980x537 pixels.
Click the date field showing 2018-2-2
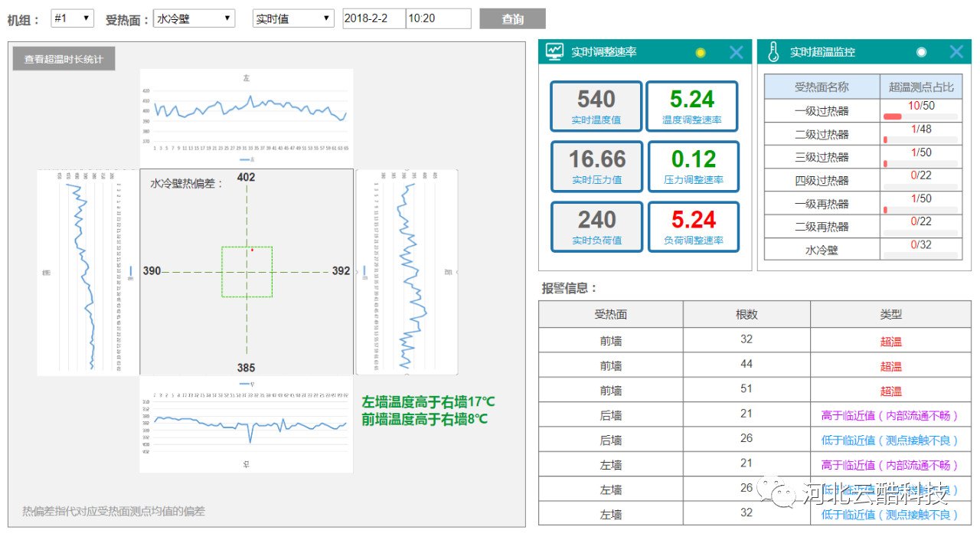click(374, 18)
